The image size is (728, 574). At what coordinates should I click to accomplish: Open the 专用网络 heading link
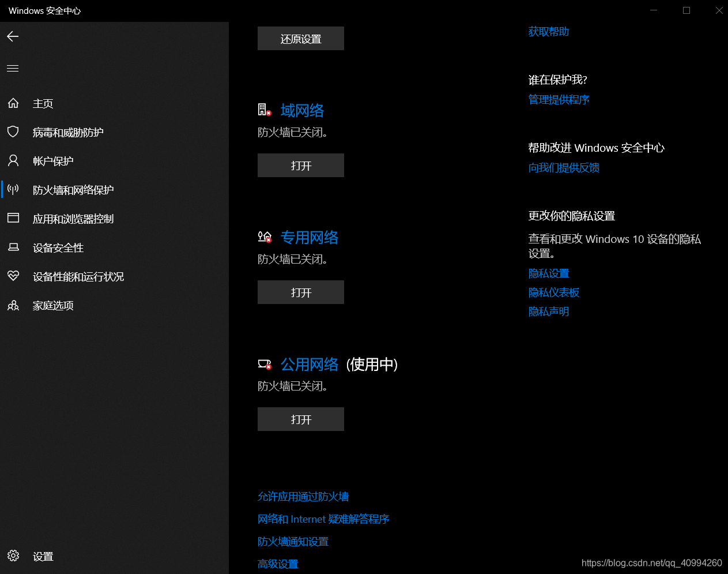coord(310,237)
